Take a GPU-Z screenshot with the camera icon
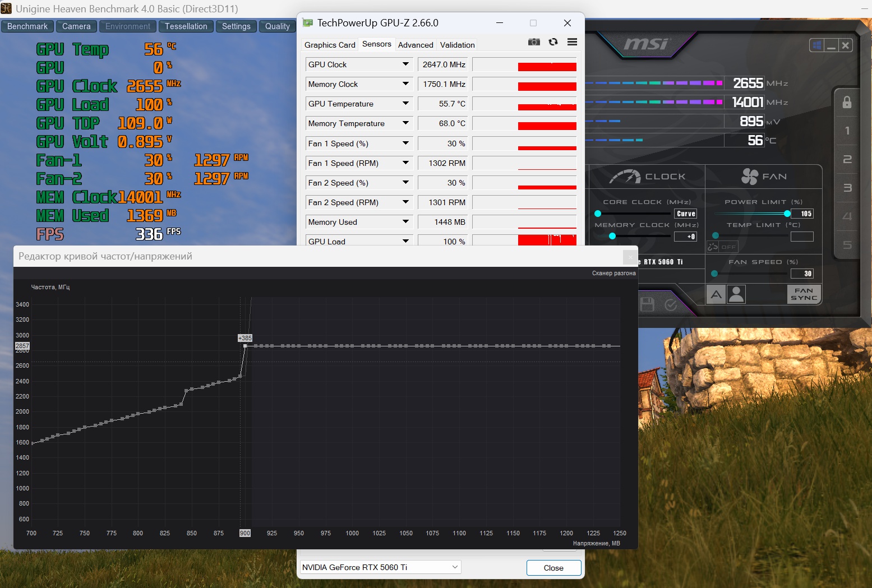The width and height of the screenshot is (872, 588). pyautogui.click(x=534, y=42)
